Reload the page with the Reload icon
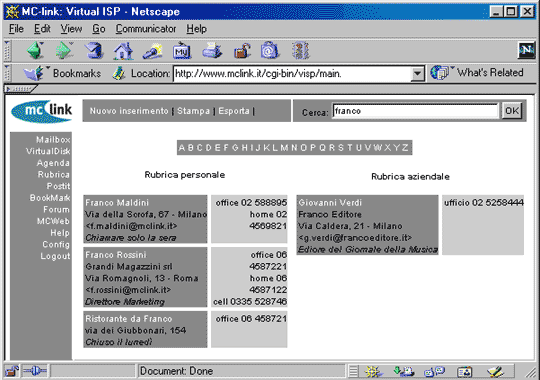540x380 pixels. pyautogui.click(x=94, y=51)
